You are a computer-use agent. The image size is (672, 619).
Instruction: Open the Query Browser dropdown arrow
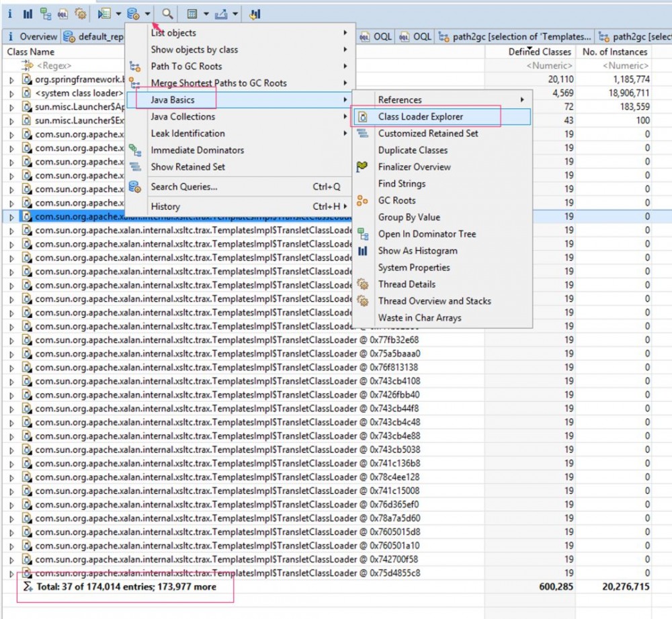coord(147,13)
